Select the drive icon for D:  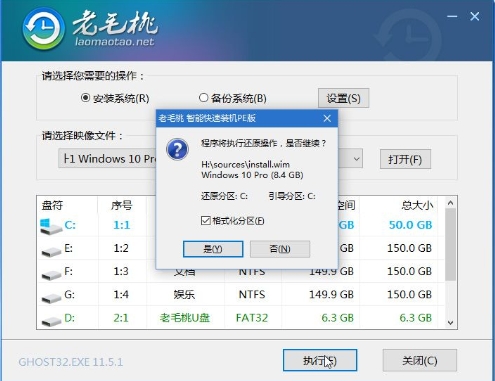pyautogui.click(x=51, y=321)
